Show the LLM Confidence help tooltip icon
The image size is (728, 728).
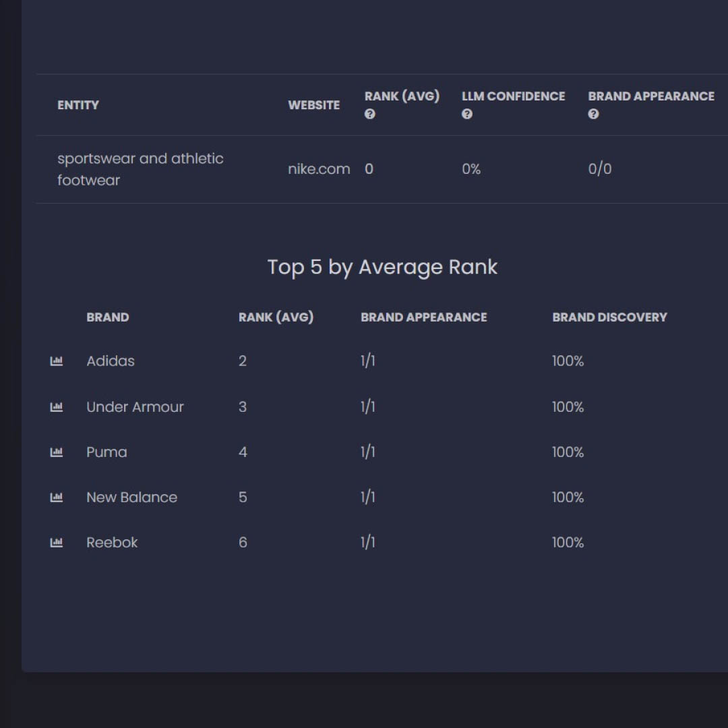pos(466,115)
